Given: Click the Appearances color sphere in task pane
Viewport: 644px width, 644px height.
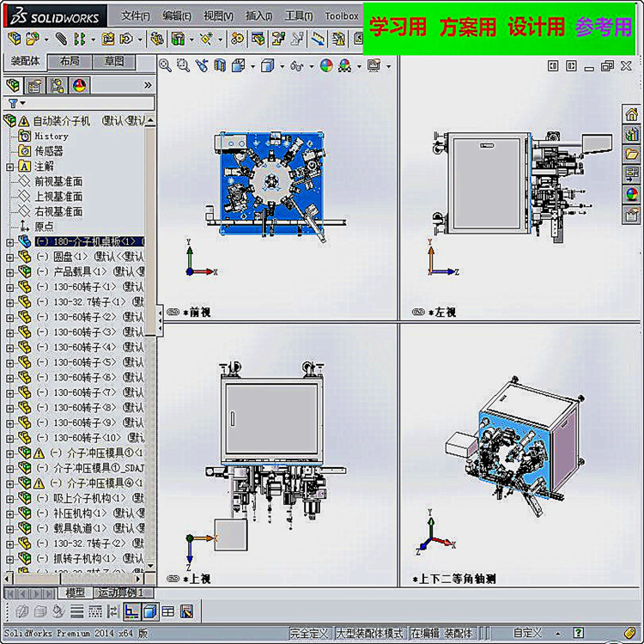Looking at the screenshot, I should tap(632, 194).
